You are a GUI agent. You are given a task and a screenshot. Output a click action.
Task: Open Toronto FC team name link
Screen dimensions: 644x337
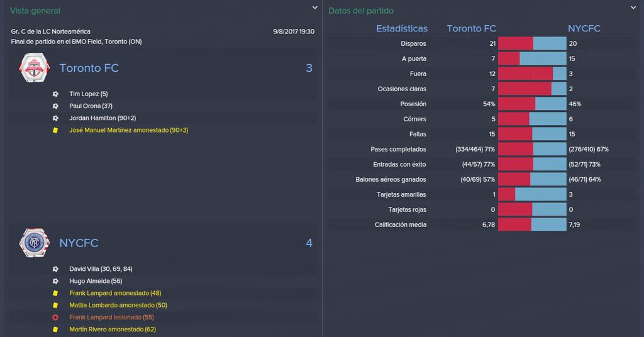(89, 68)
